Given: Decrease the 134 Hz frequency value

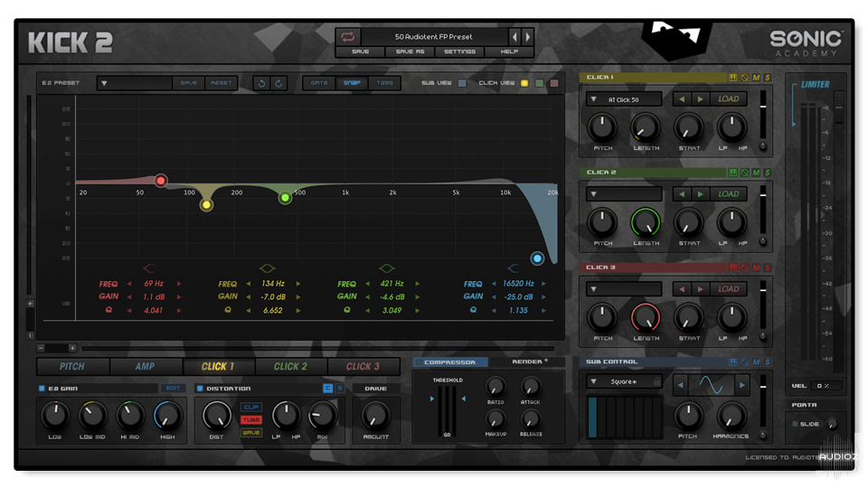Looking at the screenshot, I should (248, 284).
